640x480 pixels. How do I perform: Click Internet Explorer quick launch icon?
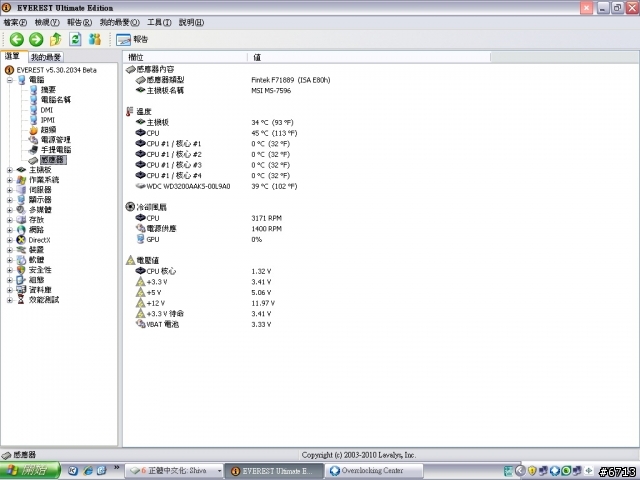click(87, 471)
